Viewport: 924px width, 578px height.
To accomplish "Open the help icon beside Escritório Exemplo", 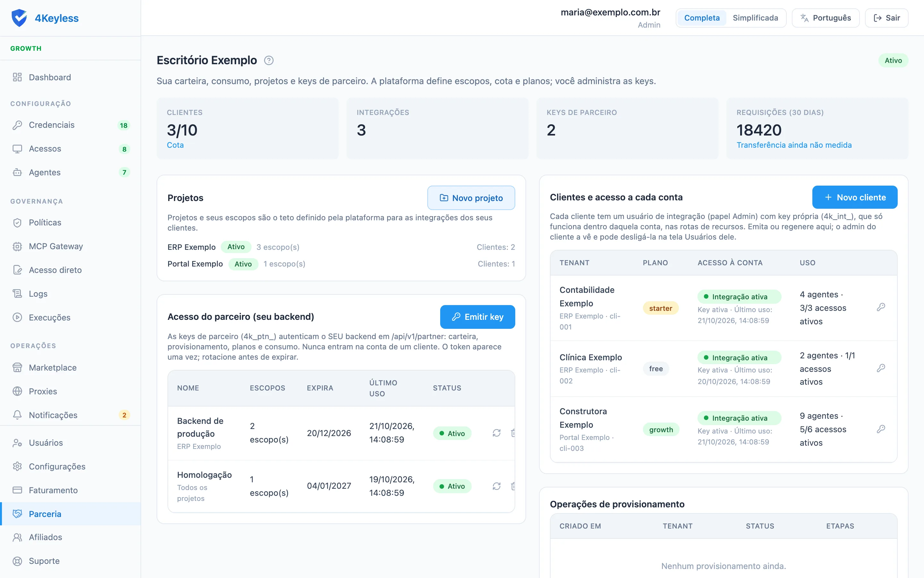I will [269, 60].
